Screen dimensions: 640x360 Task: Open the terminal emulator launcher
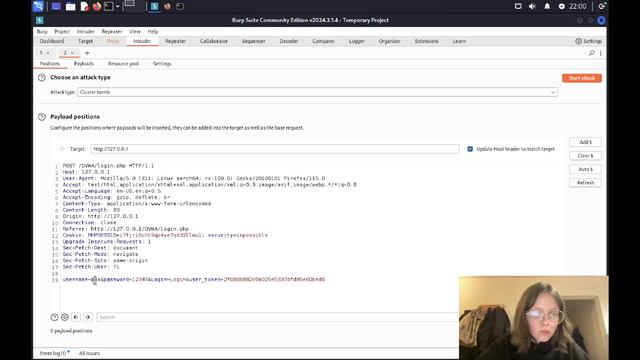pos(109,7)
